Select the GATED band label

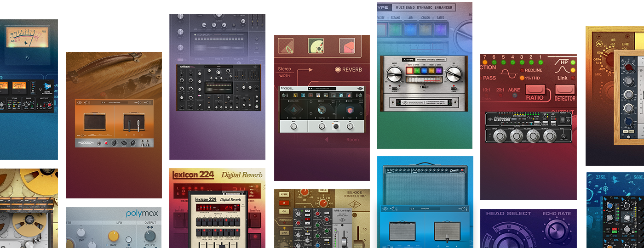pos(441,17)
